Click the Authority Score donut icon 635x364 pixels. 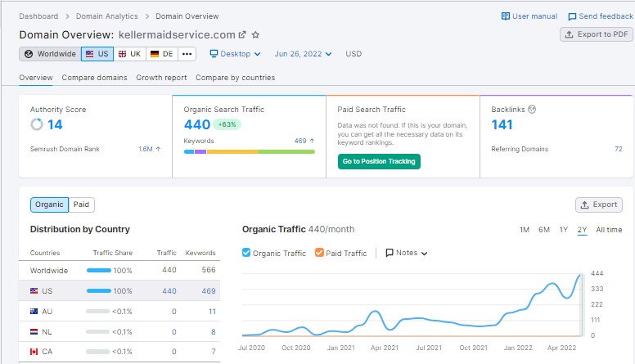coord(37,125)
